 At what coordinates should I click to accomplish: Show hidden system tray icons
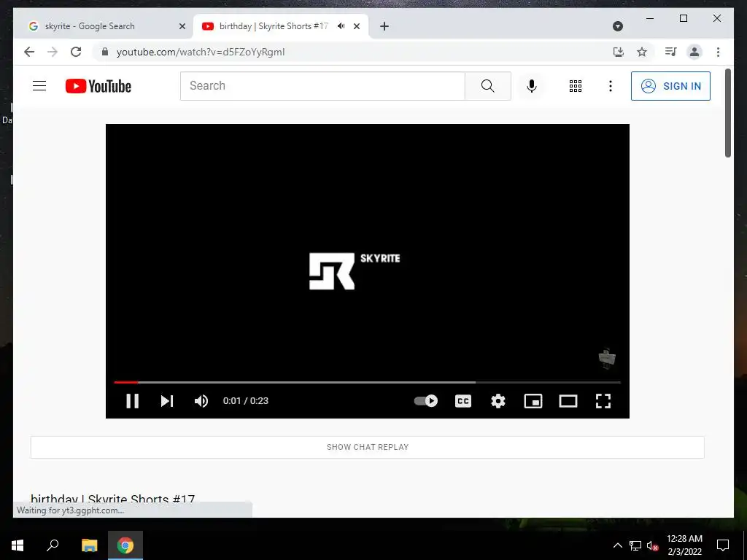tap(617, 545)
